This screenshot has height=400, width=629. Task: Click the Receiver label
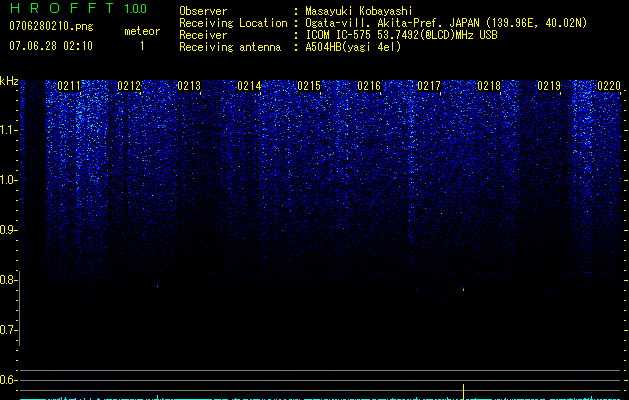(203, 35)
